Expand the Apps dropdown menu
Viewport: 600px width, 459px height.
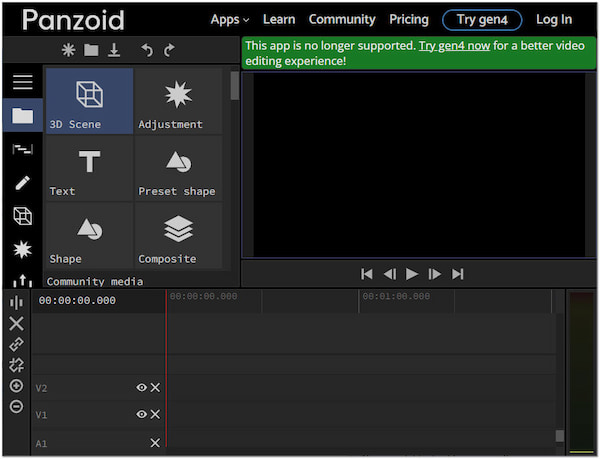tap(230, 20)
